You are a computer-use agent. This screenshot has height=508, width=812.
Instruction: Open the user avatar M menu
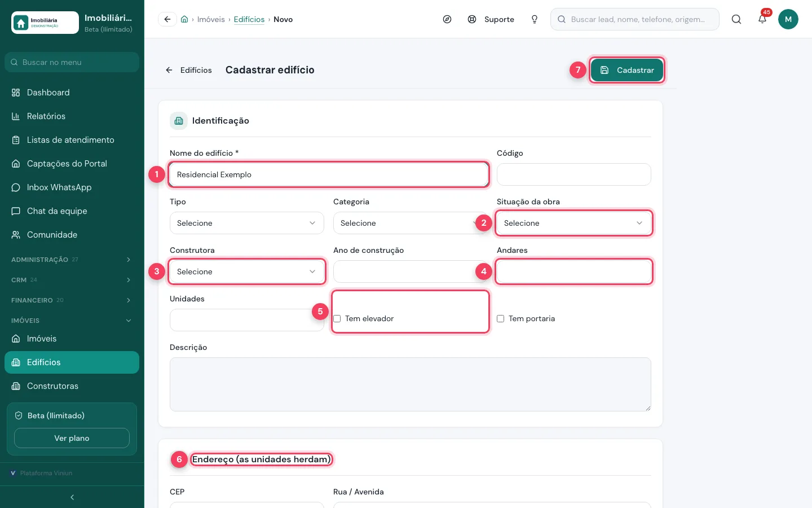coord(788,19)
